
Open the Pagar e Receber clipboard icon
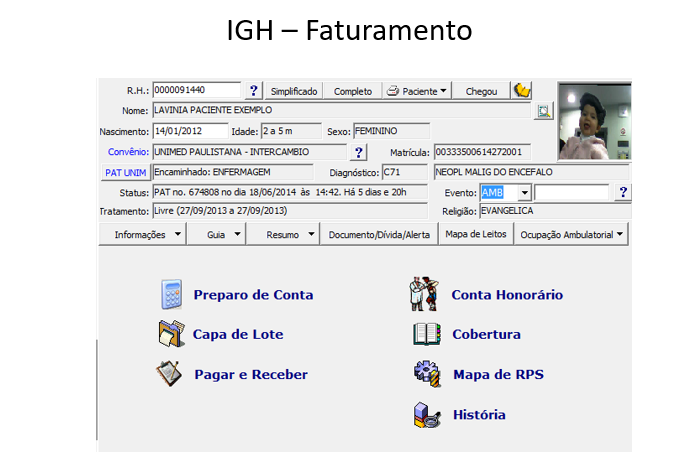[169, 374]
